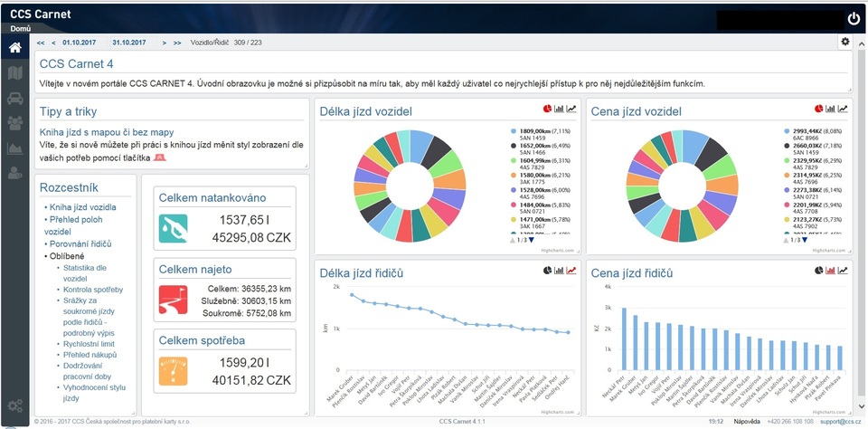The width and height of the screenshot is (868, 429).
Task: Switch Délka jízd řidičů to pie chart
Action: click(548, 271)
